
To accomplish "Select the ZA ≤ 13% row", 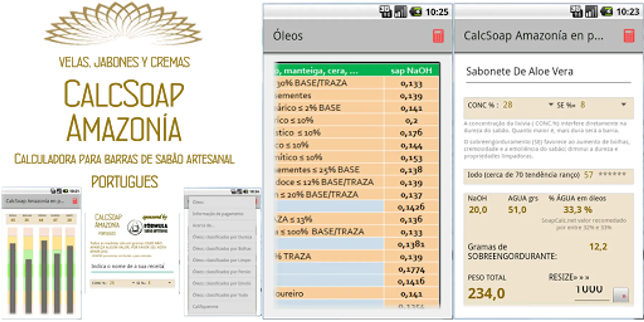I will click(x=357, y=219).
